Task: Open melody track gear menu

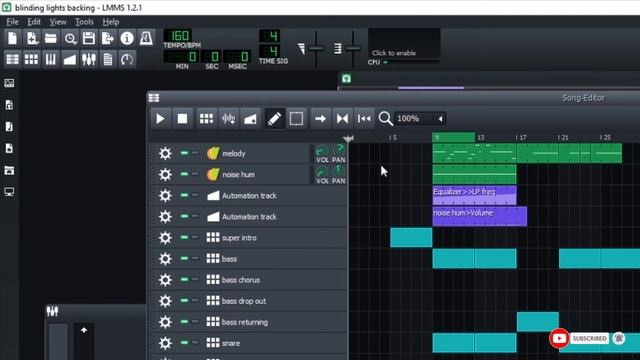Action: click(165, 153)
